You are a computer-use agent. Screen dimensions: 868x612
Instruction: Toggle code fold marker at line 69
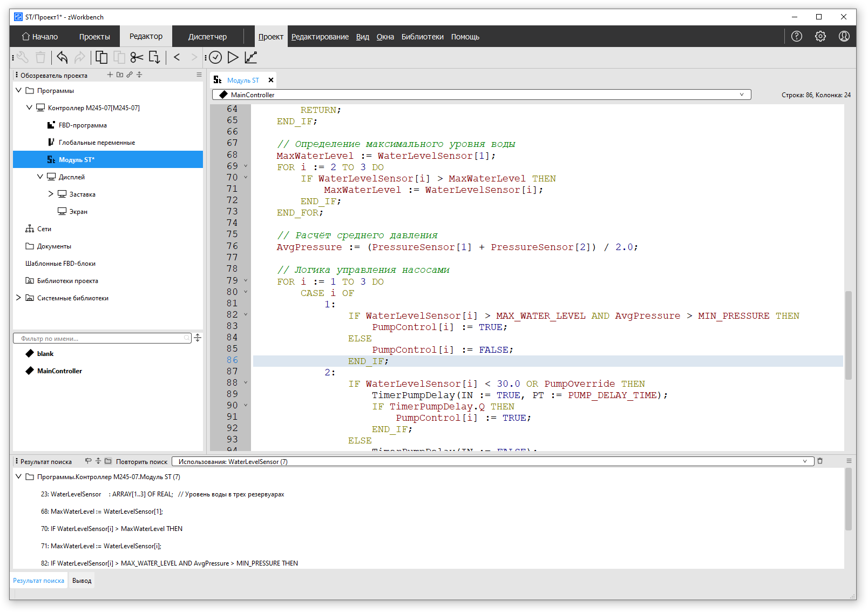[x=246, y=166]
